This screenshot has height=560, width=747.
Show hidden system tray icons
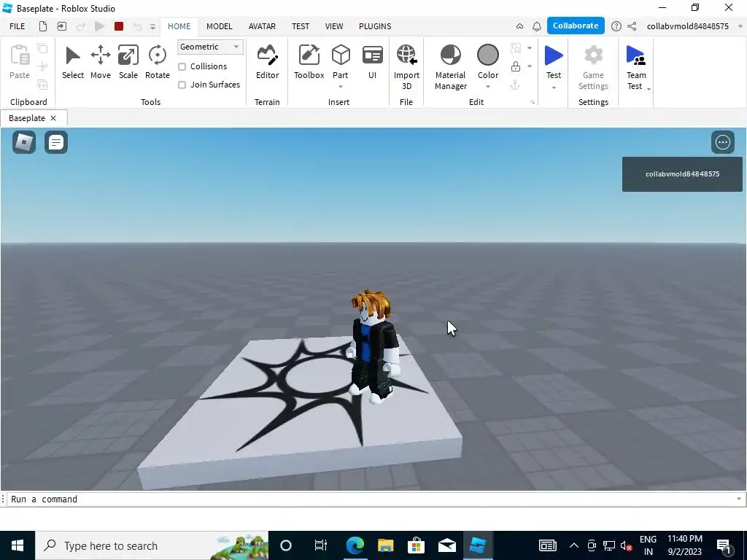point(573,545)
